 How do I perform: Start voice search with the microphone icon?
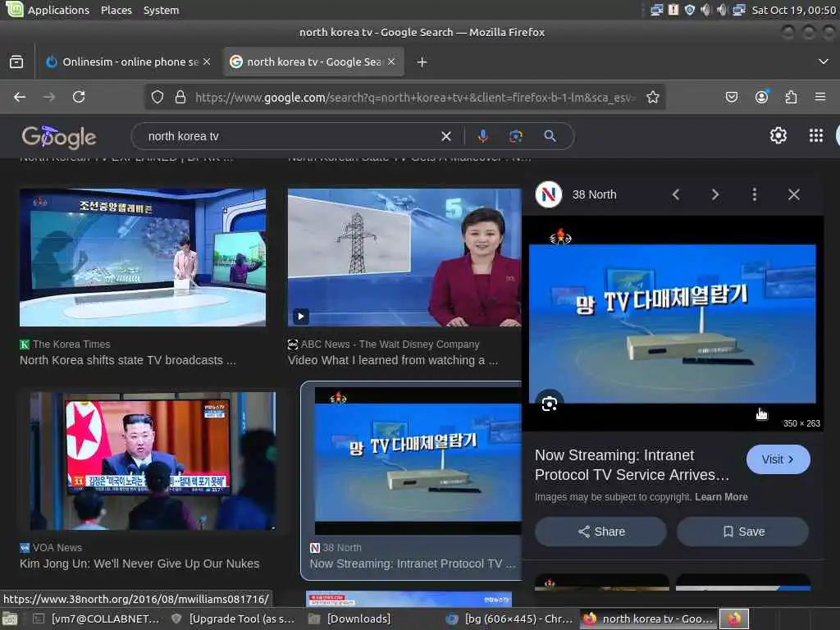pos(482,136)
